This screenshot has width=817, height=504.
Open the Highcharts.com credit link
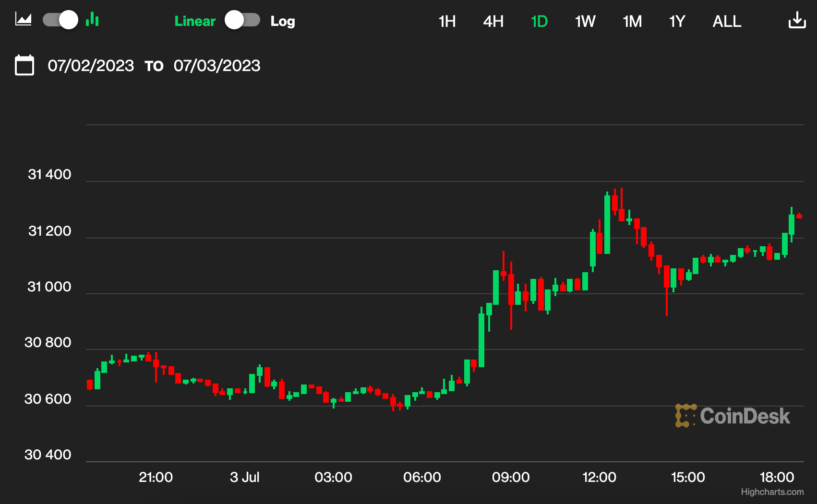pyautogui.click(x=772, y=492)
